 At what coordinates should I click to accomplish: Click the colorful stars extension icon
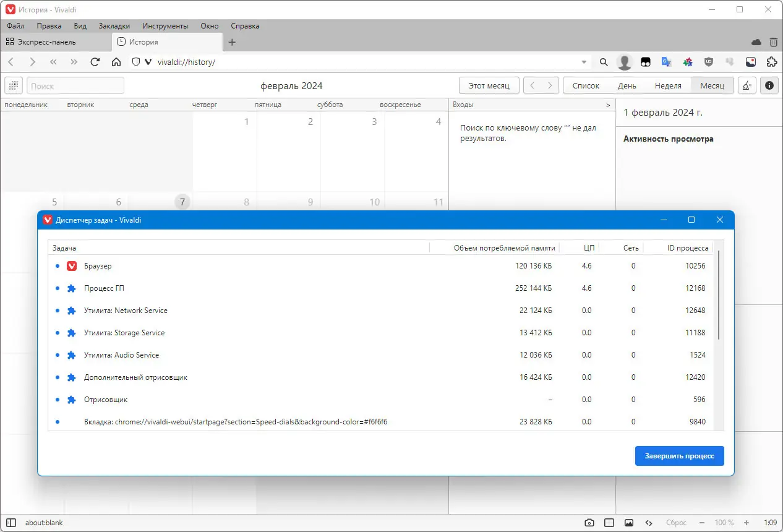click(688, 62)
